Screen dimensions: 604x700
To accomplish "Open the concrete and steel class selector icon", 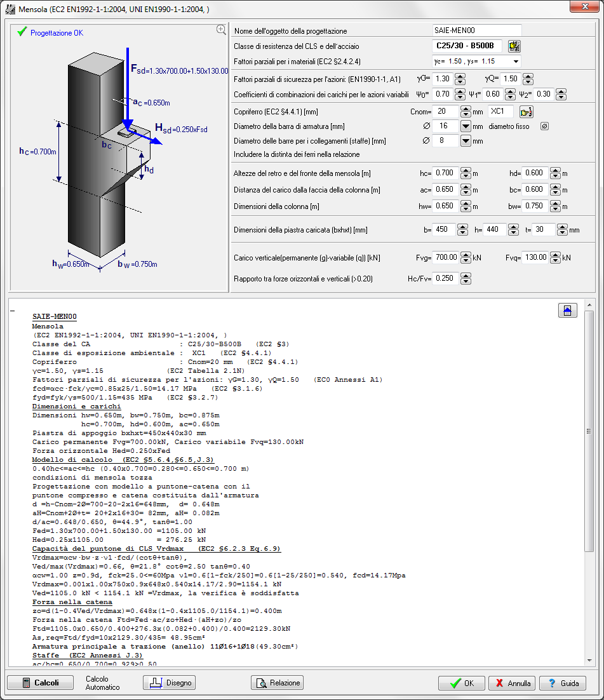I will coord(514,46).
